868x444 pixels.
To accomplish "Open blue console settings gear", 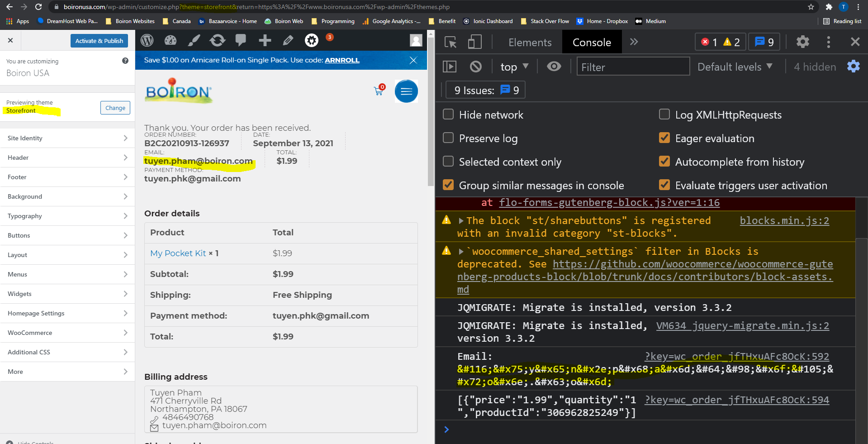I will [854, 67].
